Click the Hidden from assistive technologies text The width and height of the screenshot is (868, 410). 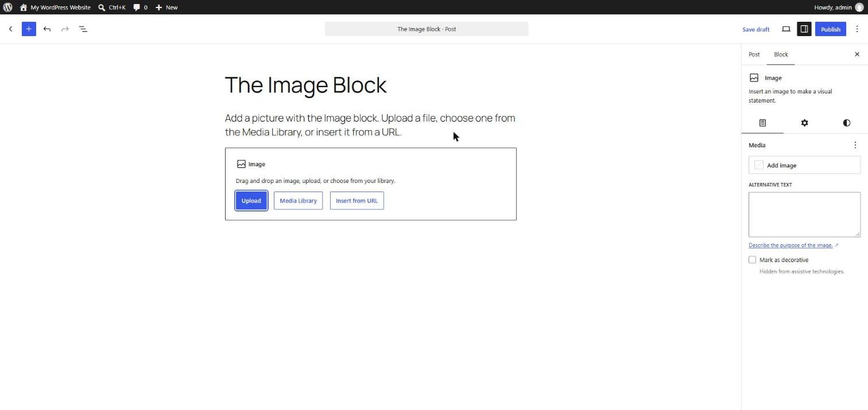801,271
